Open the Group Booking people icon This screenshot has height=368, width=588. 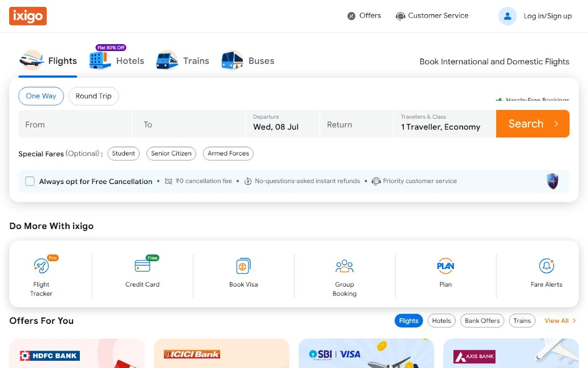tap(344, 266)
